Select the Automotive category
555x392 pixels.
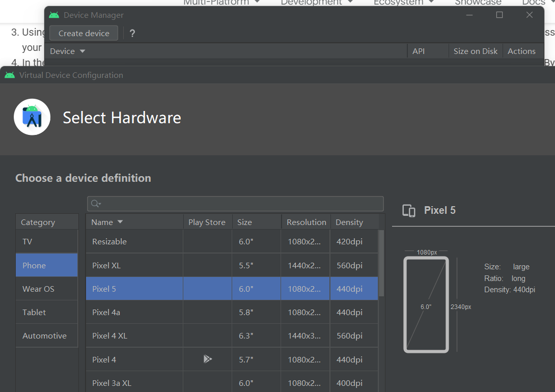click(x=47, y=335)
